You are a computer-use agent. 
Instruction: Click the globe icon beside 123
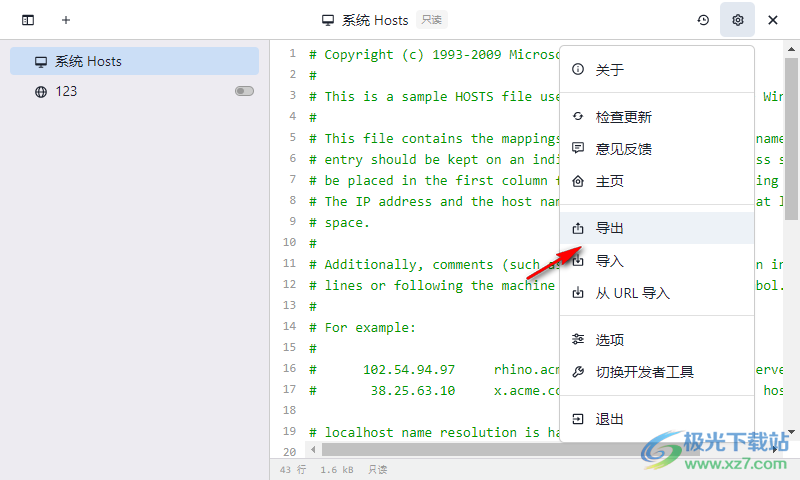click(41, 92)
